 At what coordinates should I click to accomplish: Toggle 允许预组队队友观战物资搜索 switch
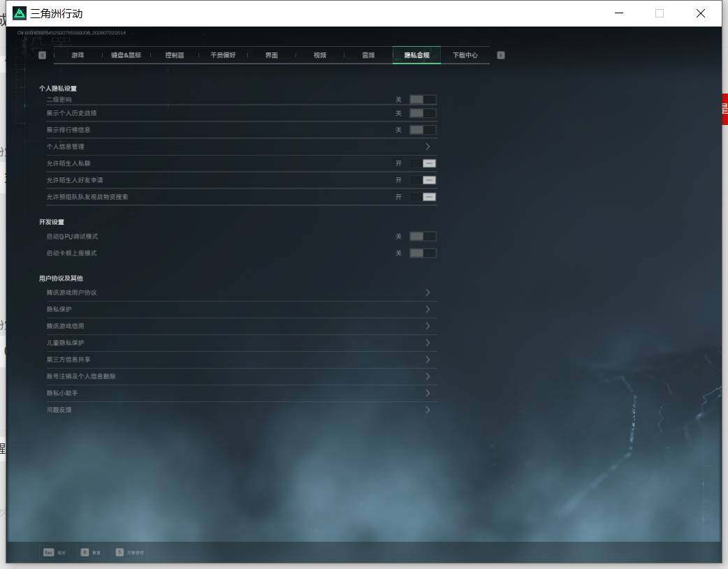click(x=423, y=197)
